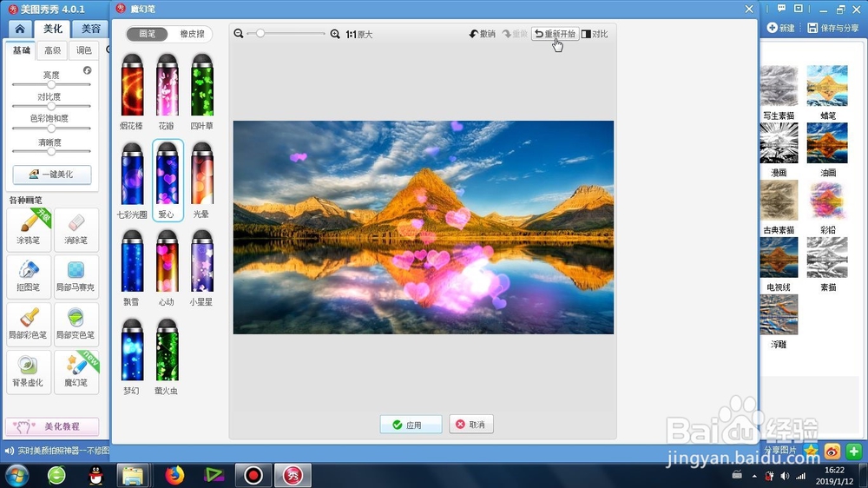This screenshot has width=868, height=488.
Task: Apply the 蜡笔 crayon effect thumbnail
Action: [x=827, y=86]
